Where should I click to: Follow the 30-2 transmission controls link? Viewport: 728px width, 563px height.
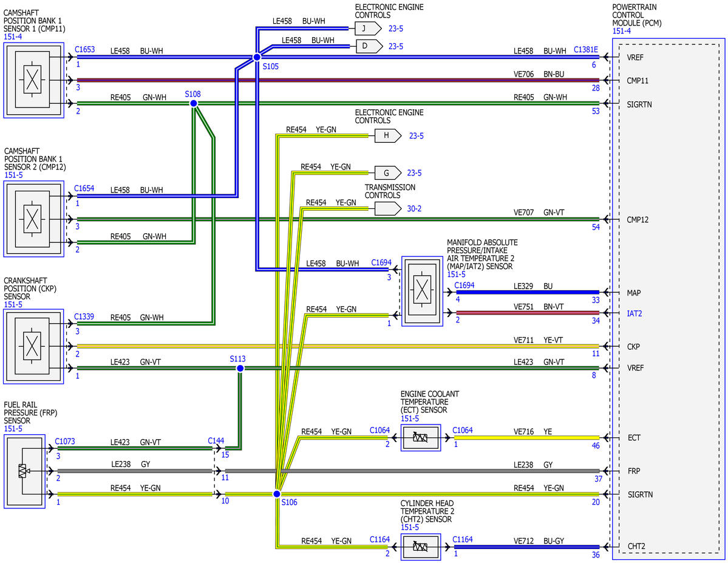click(414, 208)
